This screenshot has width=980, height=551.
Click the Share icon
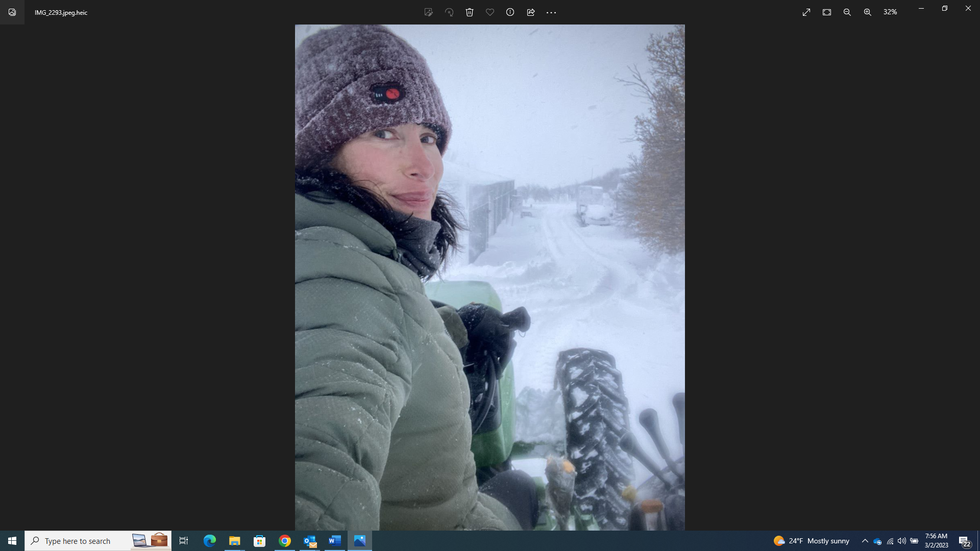(x=531, y=12)
